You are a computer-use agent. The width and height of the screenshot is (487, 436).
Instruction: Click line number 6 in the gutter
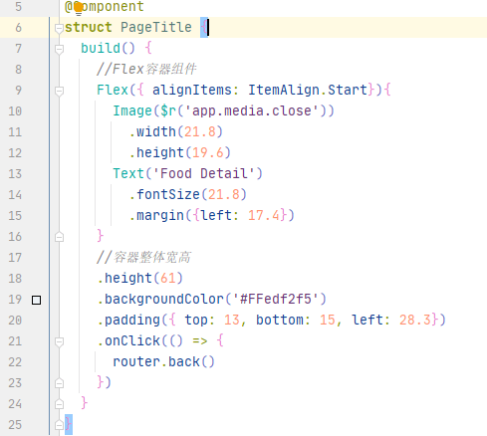click(18, 27)
